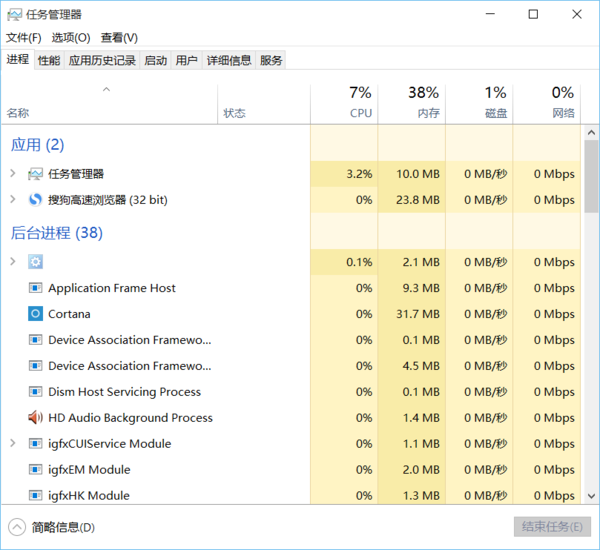
Task: Click the Task Manager title bar icon
Action: 15,15
